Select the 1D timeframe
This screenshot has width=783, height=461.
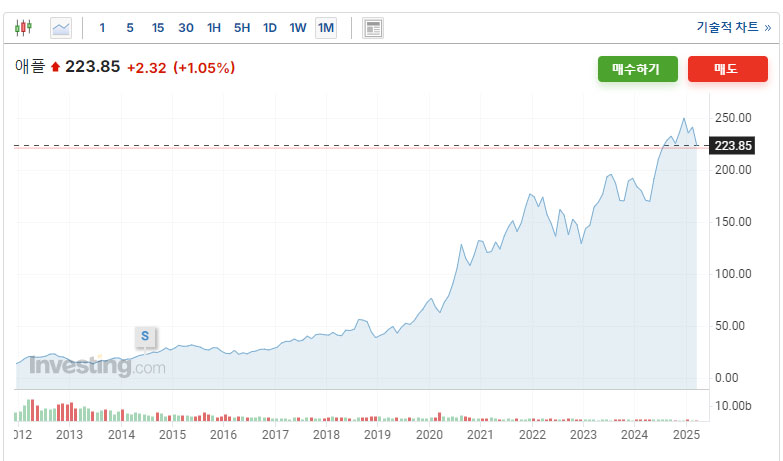pyautogui.click(x=270, y=28)
